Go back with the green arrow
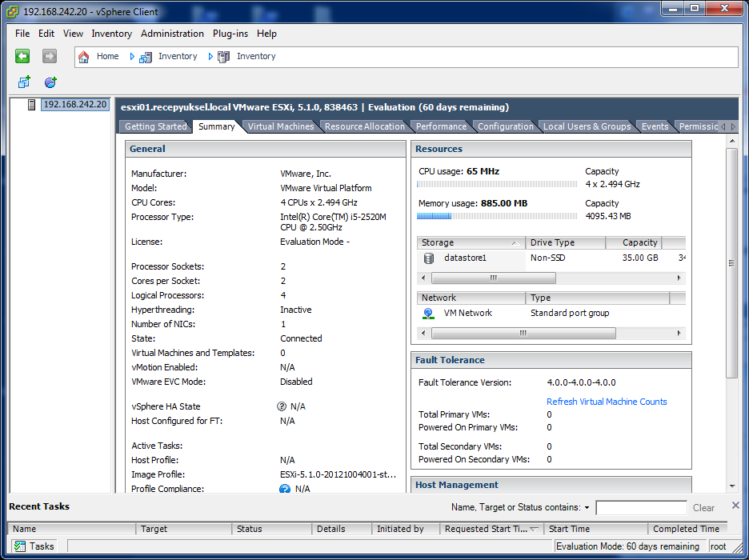The width and height of the screenshot is (749, 560). click(22, 56)
